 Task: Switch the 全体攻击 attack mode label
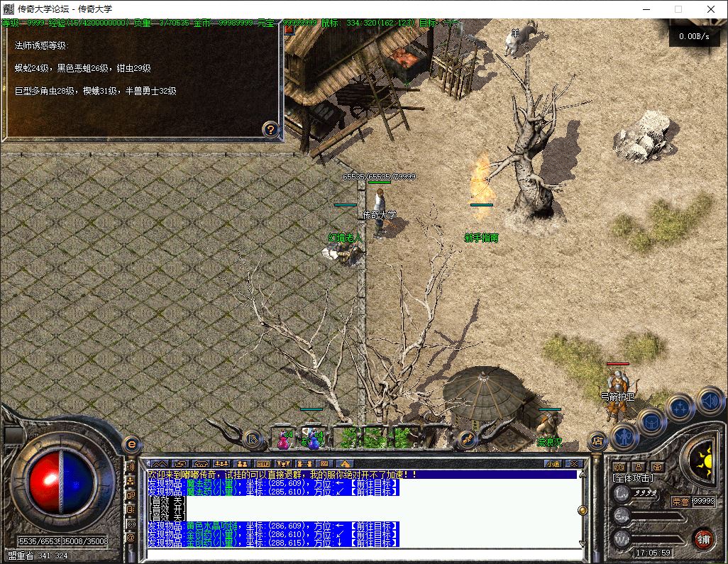[633, 478]
